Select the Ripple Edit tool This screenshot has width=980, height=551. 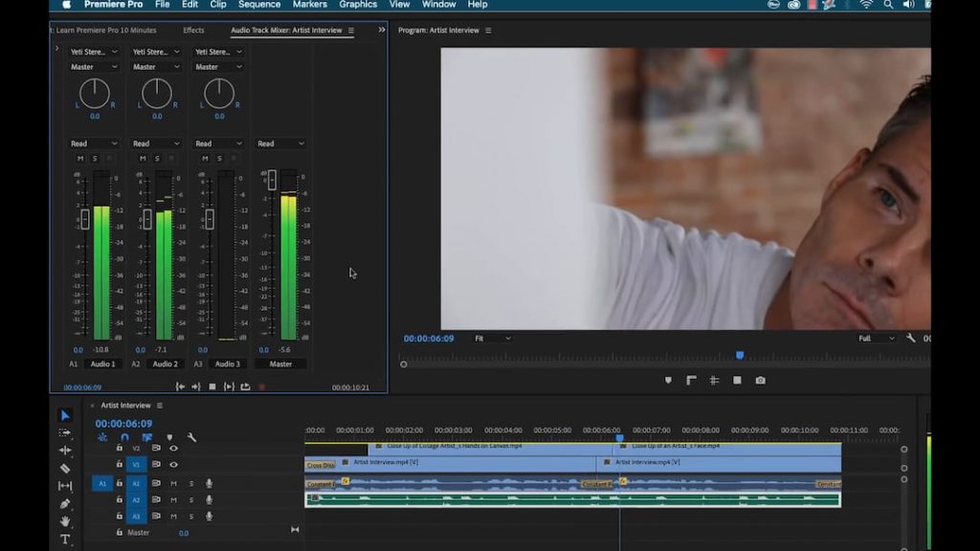pos(65,450)
